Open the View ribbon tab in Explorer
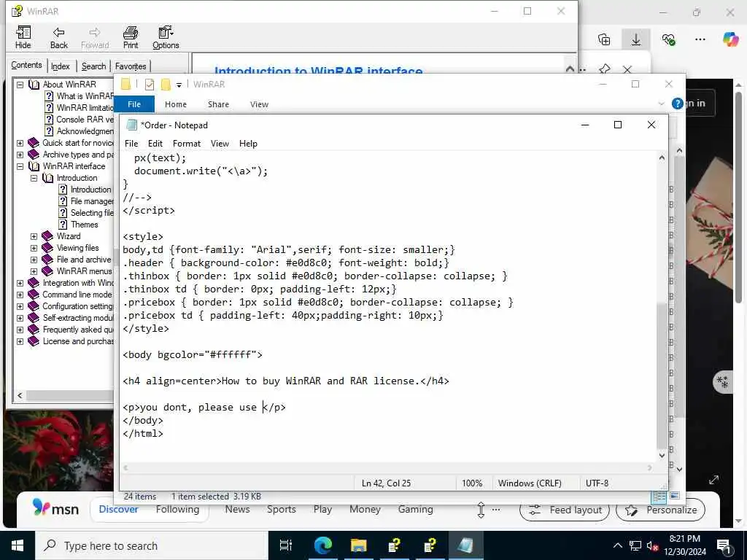747x560 pixels. (x=259, y=104)
